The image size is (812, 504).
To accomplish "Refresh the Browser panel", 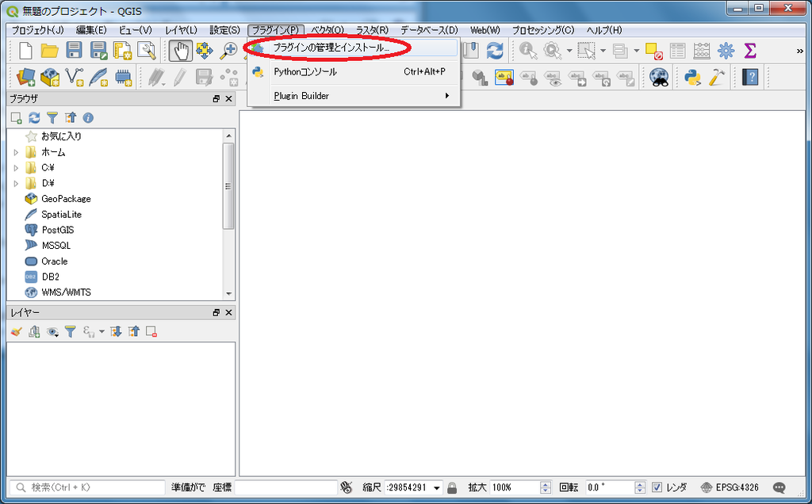I will [x=34, y=118].
